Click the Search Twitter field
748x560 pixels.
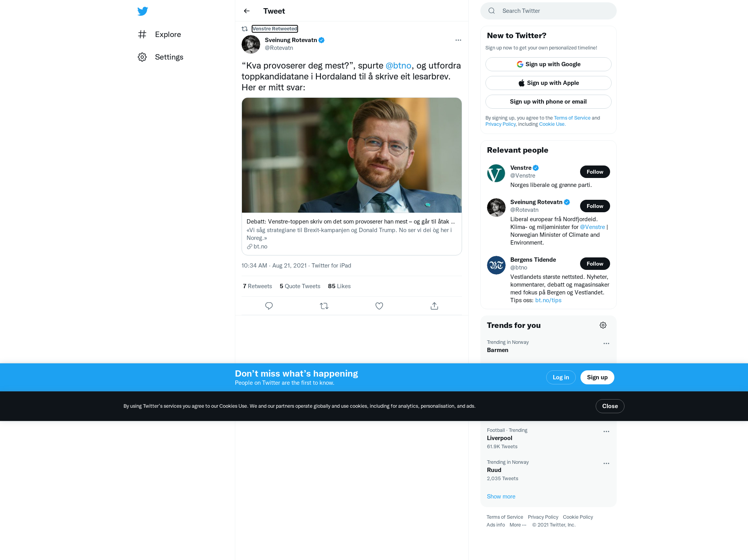tap(549, 11)
